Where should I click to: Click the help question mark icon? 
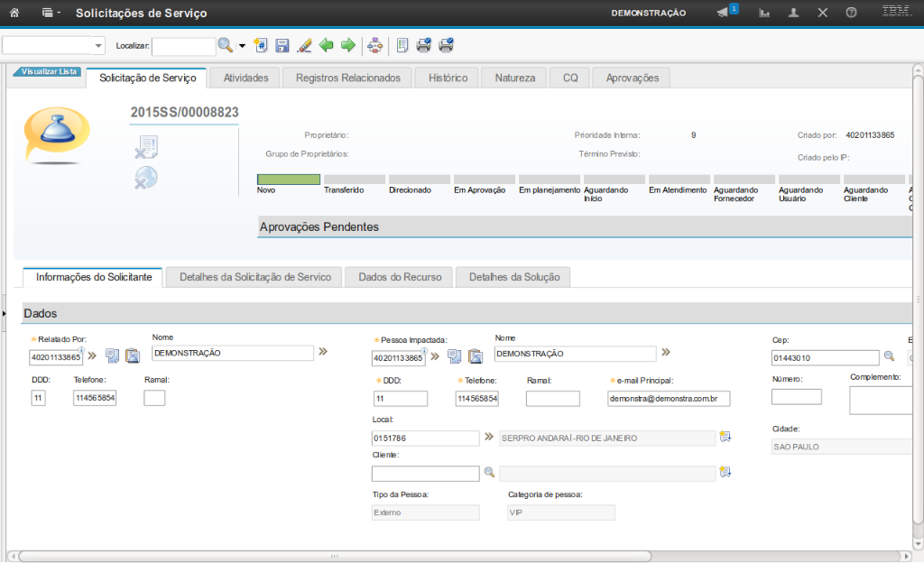pyautogui.click(x=851, y=13)
